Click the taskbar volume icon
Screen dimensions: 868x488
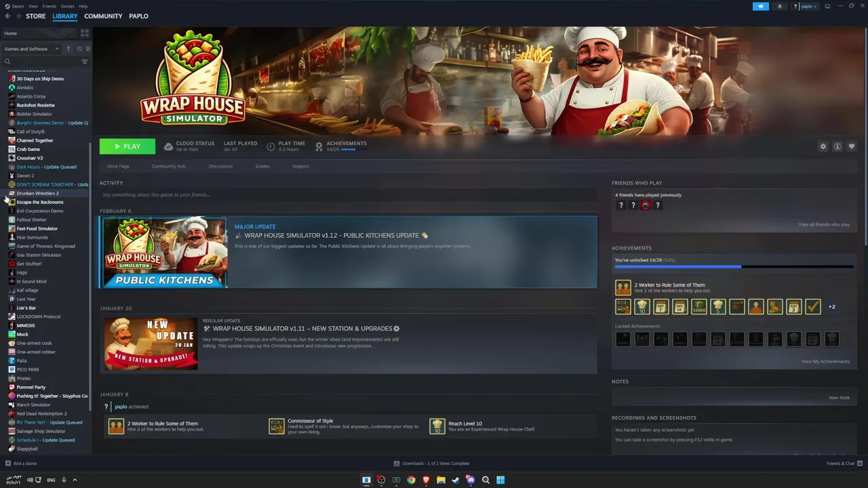(x=30, y=480)
